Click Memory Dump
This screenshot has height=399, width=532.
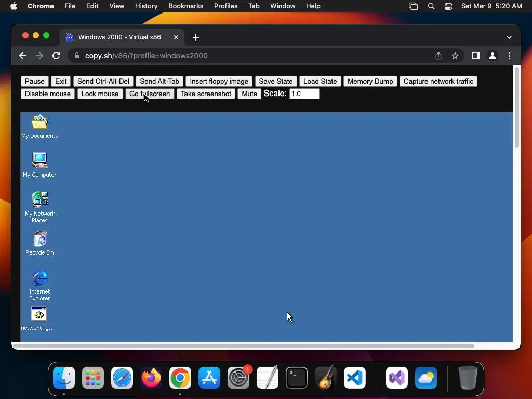(370, 82)
